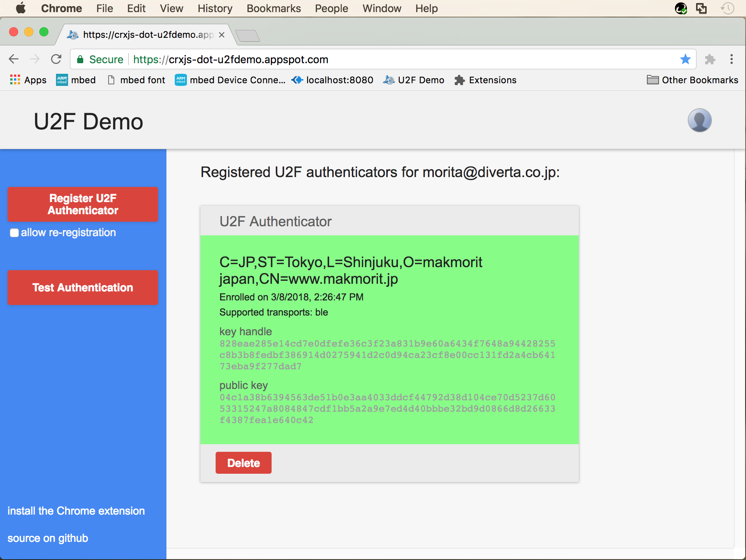The image size is (746, 560).
Task: Open the source on github link
Action: (47, 538)
